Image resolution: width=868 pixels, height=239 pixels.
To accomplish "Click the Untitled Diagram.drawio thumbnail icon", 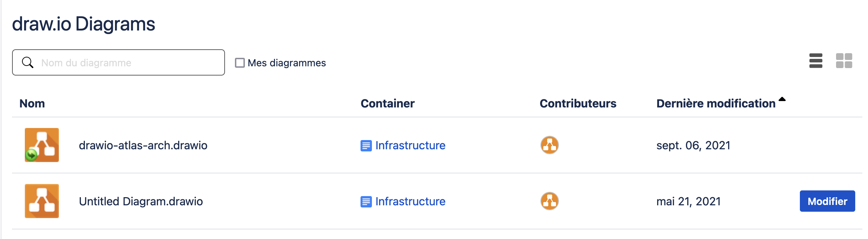I will (x=42, y=201).
